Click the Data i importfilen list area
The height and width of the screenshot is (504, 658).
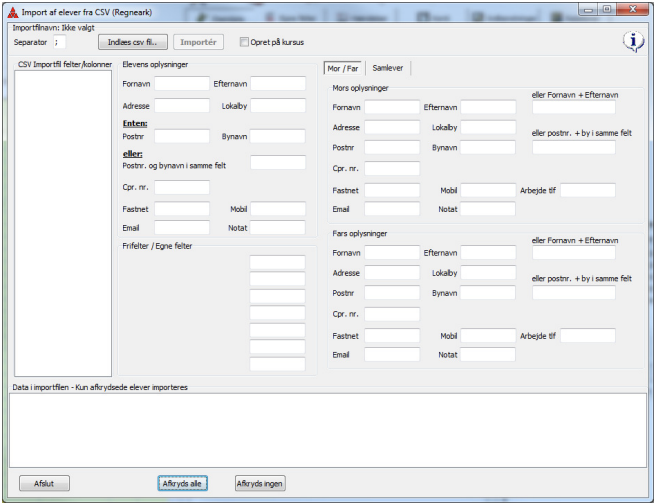[328, 430]
